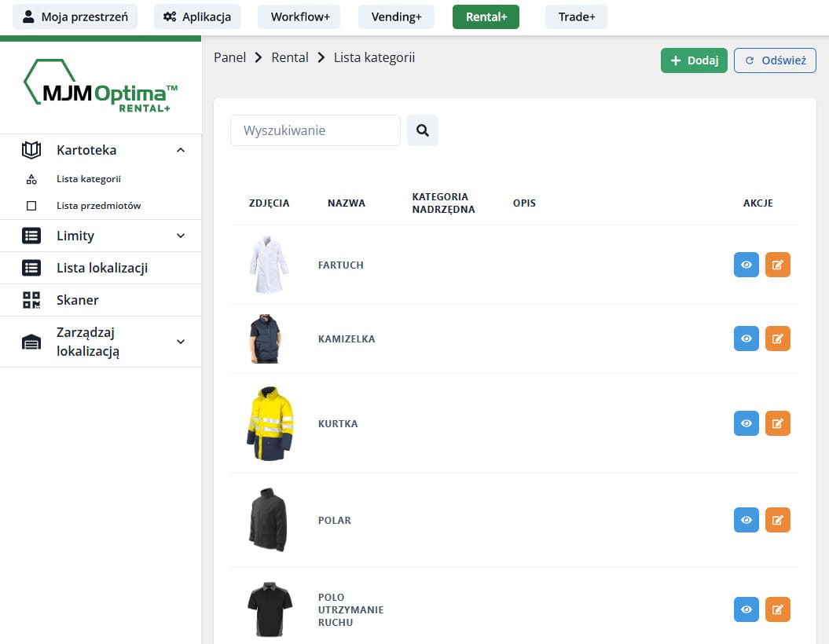Expand the Limity menu

coord(180,236)
